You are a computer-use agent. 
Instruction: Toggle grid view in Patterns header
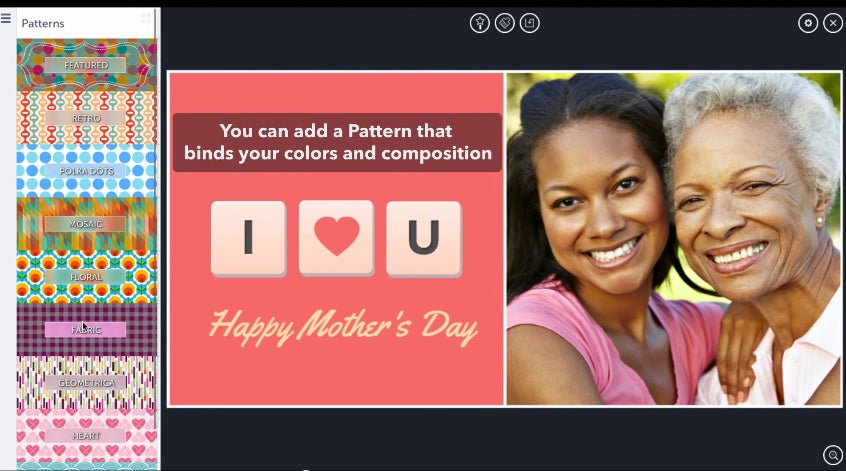click(146, 19)
